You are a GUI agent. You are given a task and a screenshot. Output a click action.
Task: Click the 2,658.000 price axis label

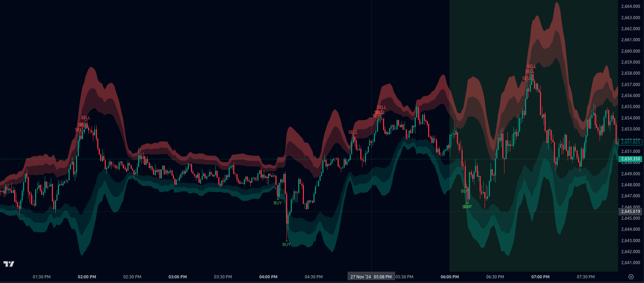631,73
